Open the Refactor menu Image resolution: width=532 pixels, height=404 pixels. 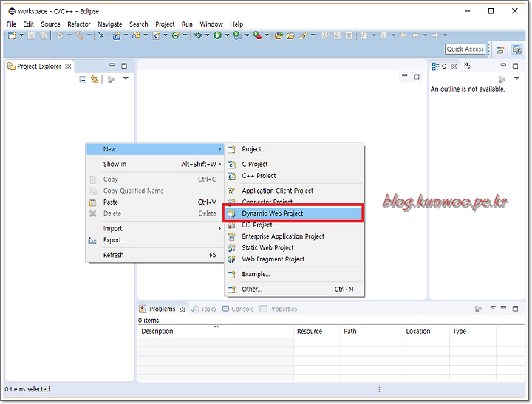click(79, 24)
